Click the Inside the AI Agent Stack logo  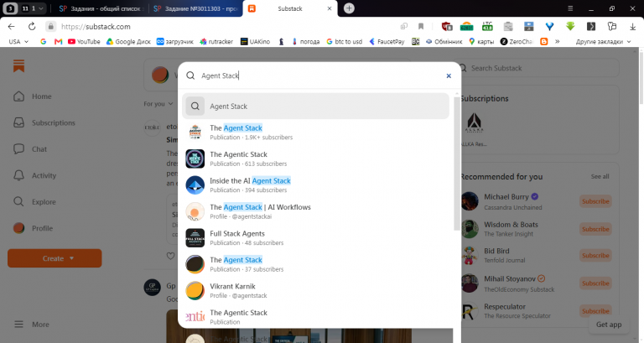pos(195,184)
